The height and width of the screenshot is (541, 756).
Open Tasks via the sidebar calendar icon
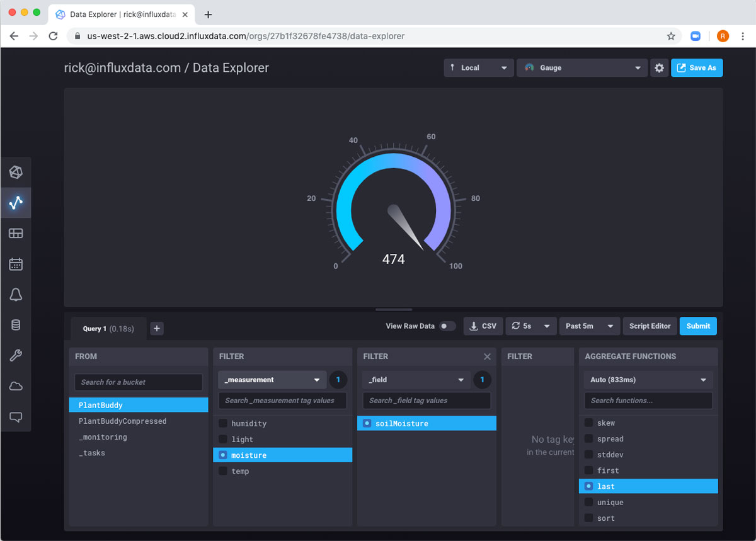tap(16, 264)
